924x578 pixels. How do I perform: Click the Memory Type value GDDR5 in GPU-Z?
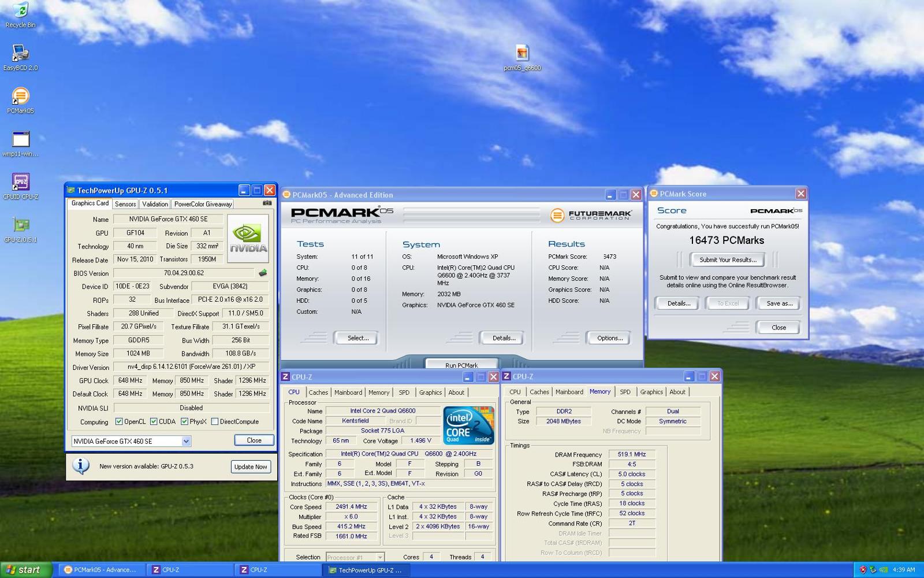[139, 340]
